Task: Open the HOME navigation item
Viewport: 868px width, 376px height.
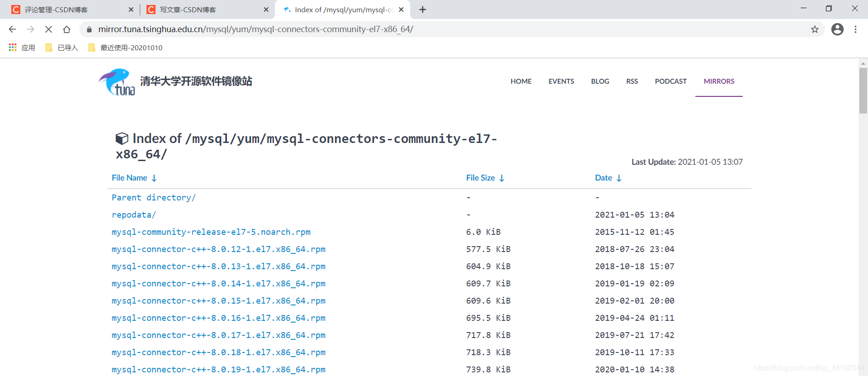Action: coord(521,81)
